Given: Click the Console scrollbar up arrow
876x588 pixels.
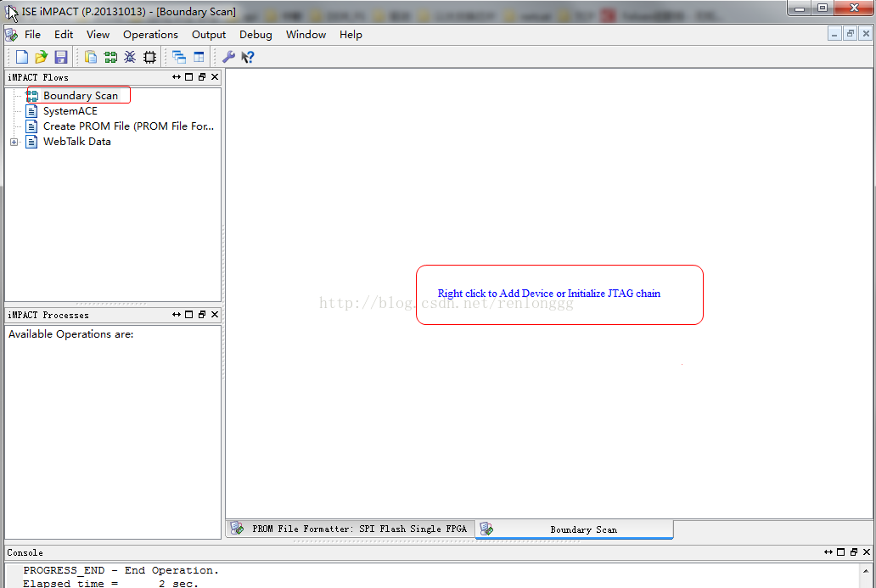Looking at the screenshot, I should [866, 570].
